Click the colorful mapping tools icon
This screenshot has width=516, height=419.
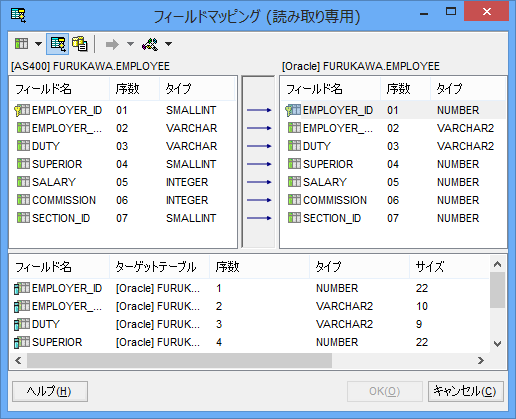coord(150,44)
